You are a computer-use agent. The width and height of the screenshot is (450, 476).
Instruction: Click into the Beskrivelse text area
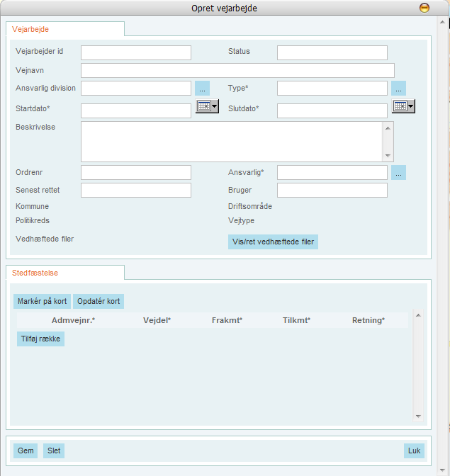pyautogui.click(x=232, y=142)
